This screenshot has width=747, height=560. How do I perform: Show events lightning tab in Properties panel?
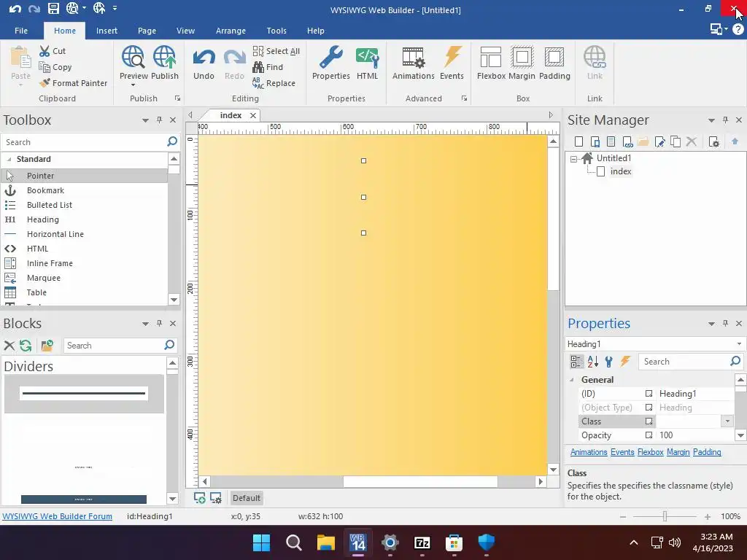coord(625,362)
